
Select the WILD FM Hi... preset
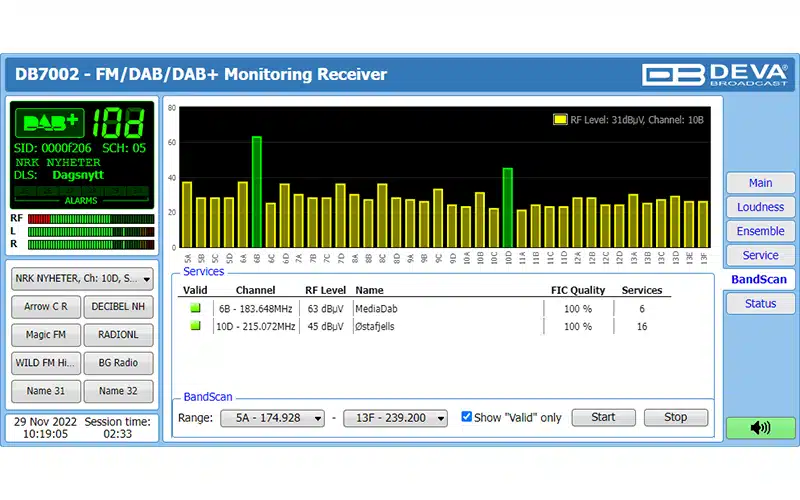click(x=46, y=363)
